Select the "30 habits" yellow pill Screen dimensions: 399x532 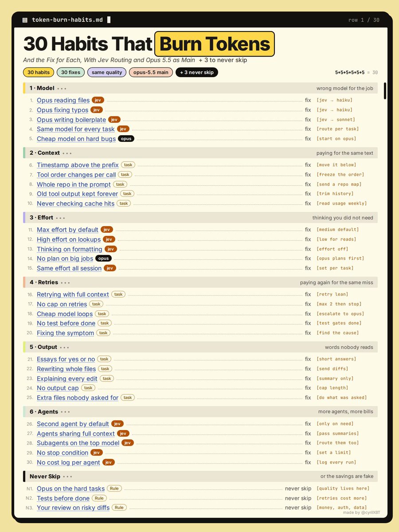coord(39,72)
